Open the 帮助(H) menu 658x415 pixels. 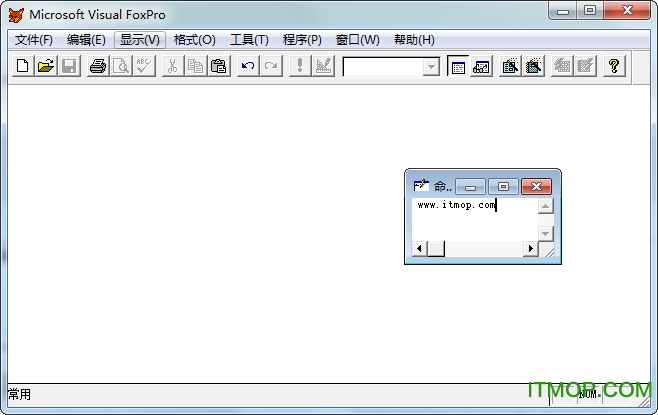coord(414,40)
